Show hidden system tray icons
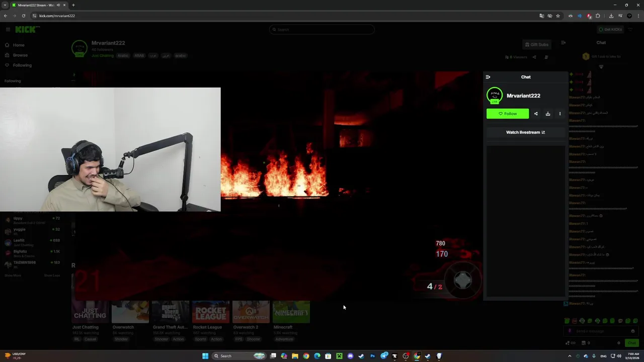 tap(570, 356)
